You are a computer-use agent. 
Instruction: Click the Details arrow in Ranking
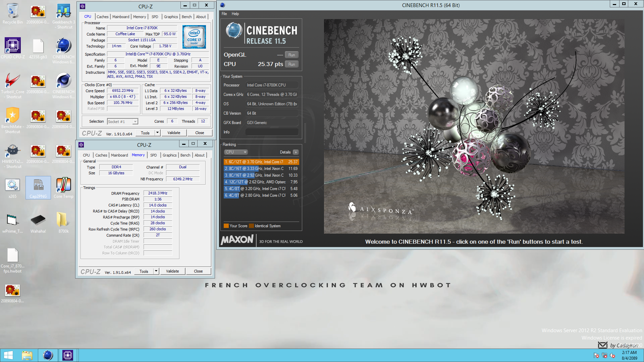tap(296, 152)
